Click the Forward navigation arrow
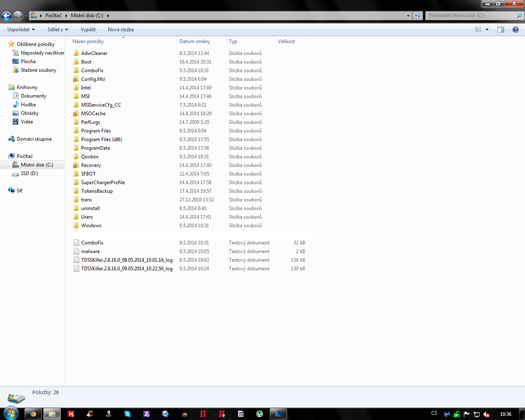This screenshot has height=420, width=525. pos(18,16)
